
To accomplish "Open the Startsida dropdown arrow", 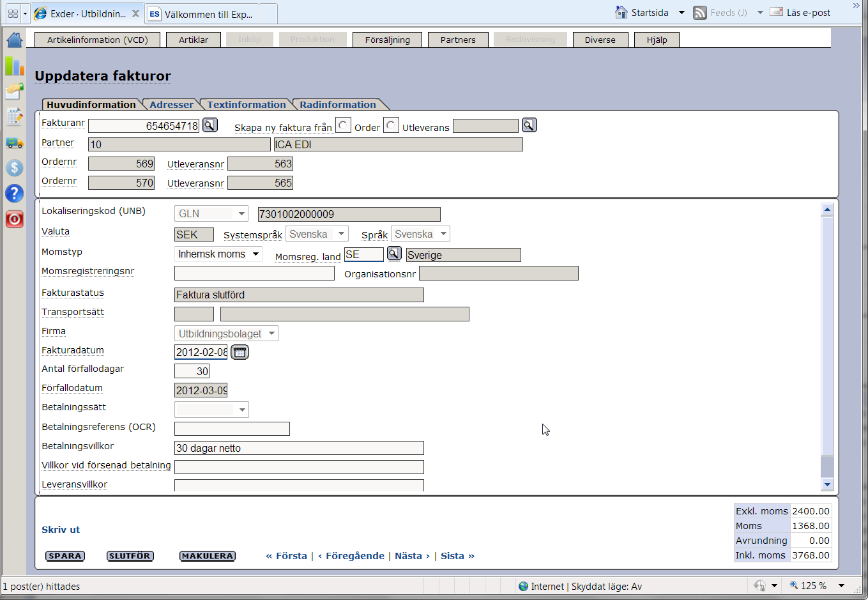I will tap(681, 13).
